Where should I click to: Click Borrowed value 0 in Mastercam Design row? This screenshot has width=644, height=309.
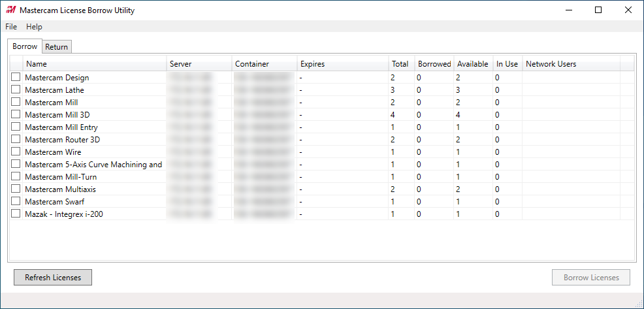coord(419,77)
